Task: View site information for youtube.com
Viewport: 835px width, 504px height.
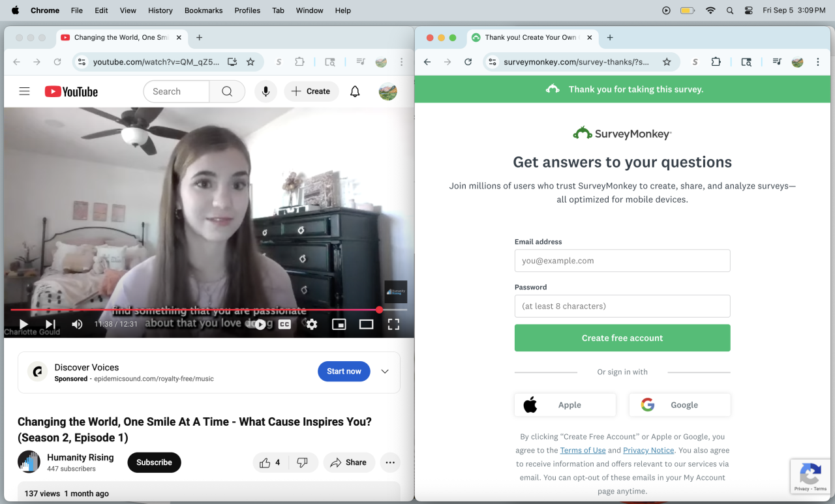Action: pos(82,62)
